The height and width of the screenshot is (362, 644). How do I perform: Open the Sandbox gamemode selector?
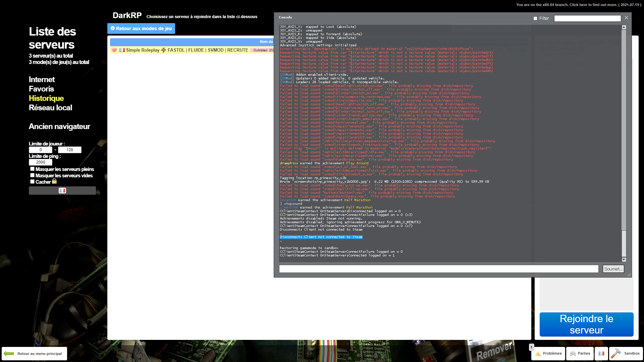click(626, 354)
